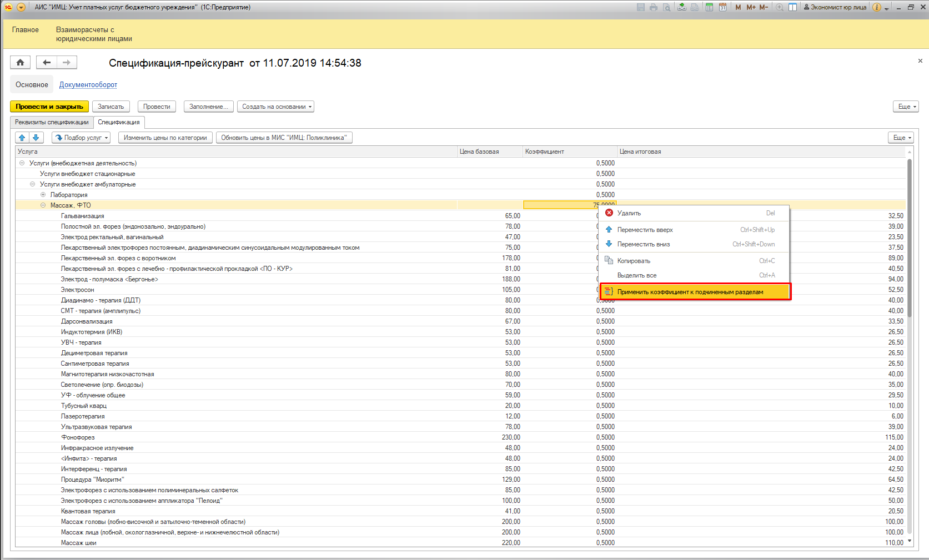
Task: Switch to 'Реквизиты спецификации' tab
Action: click(52, 122)
